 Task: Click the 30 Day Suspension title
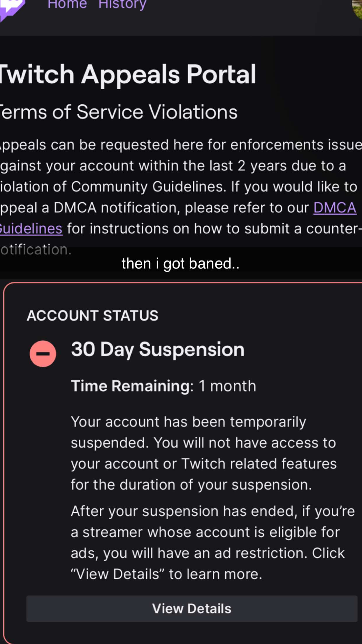158,349
